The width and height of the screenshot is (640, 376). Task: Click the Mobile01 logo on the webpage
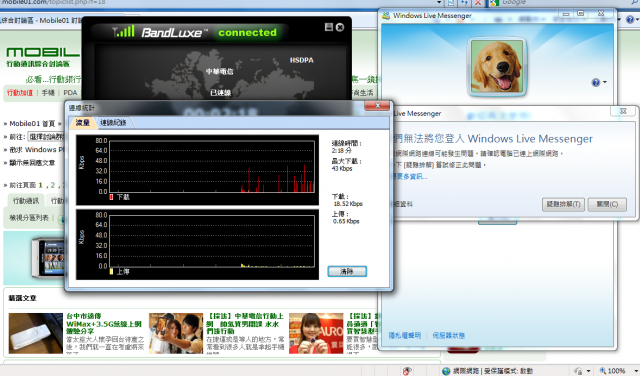point(43,52)
